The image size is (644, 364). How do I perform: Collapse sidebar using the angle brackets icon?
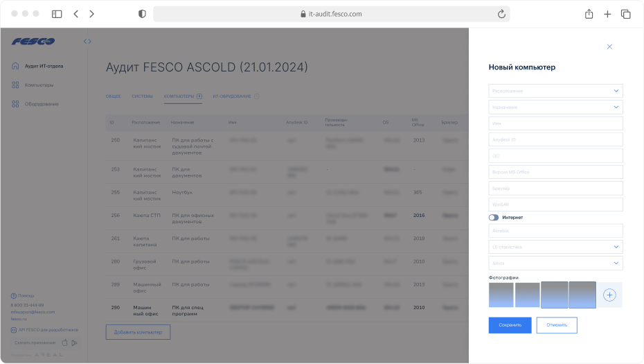click(87, 42)
